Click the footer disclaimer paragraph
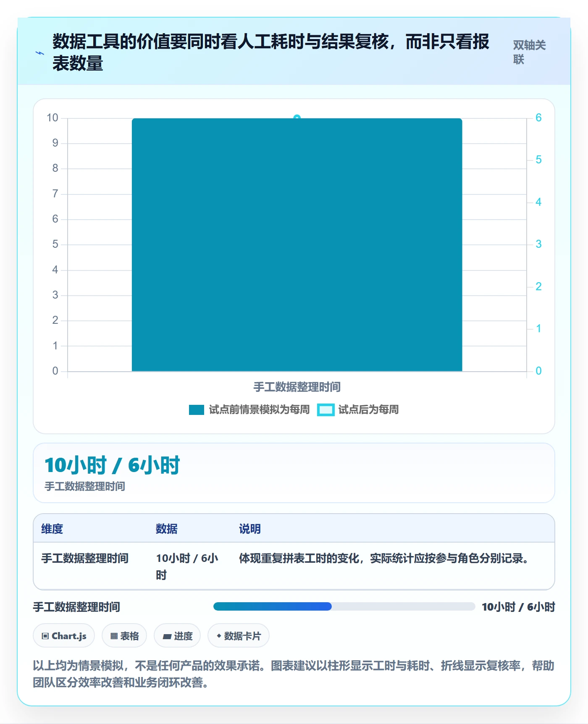This screenshot has height=724, width=588. pos(294,674)
